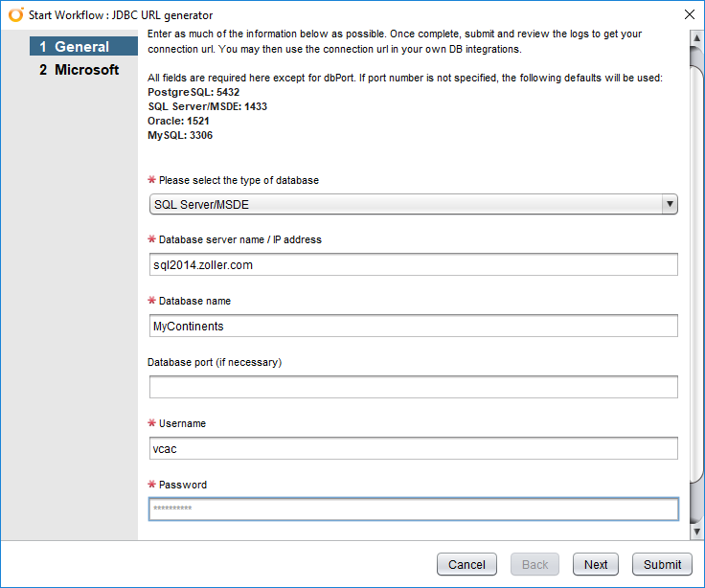Image resolution: width=705 pixels, height=588 pixels.
Task: Click the Database name input field
Action: click(413, 326)
